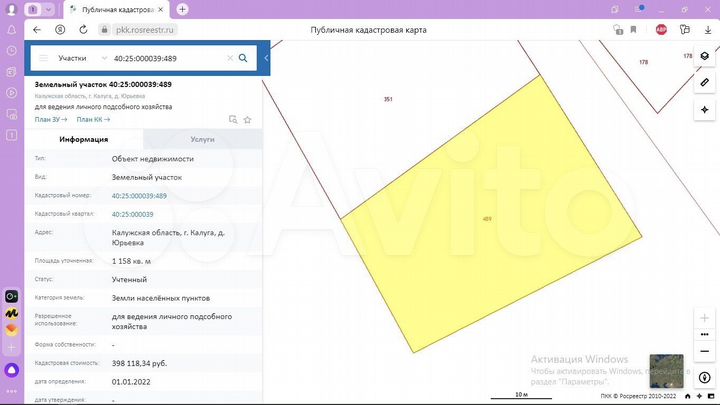Click parcel label 351 on the map
Image resolution: width=720 pixels, height=405 pixels.
pos(388,99)
